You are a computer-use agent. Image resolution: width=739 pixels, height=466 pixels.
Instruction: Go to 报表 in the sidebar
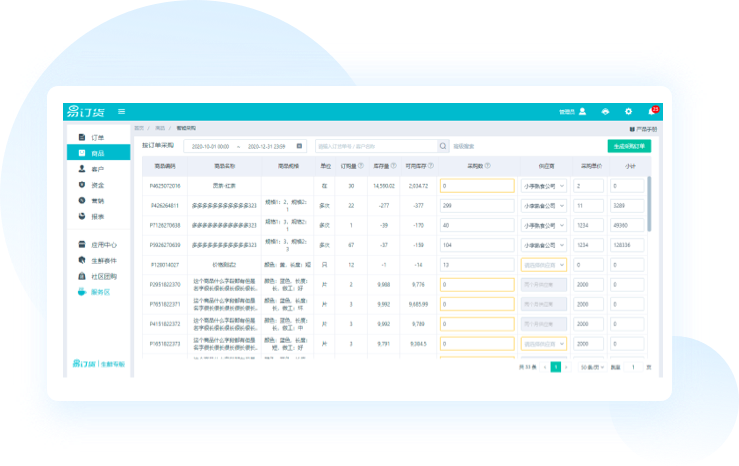pyautogui.click(x=98, y=216)
